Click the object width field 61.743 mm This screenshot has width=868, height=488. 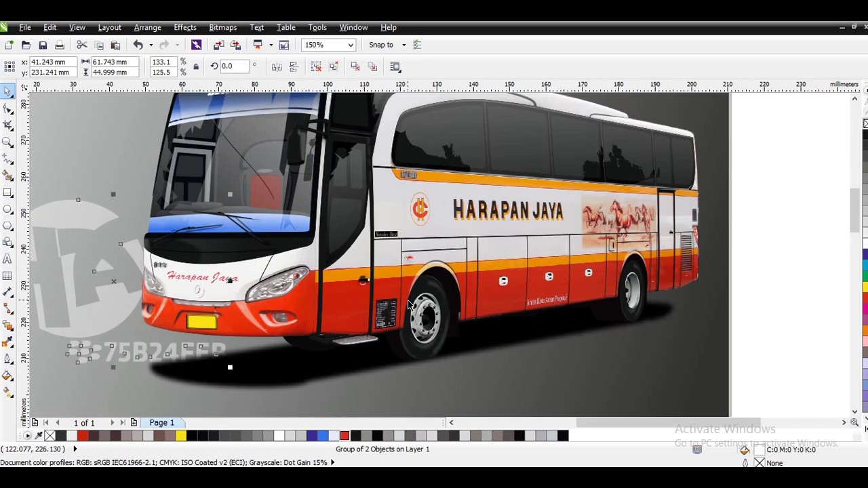tap(114, 62)
